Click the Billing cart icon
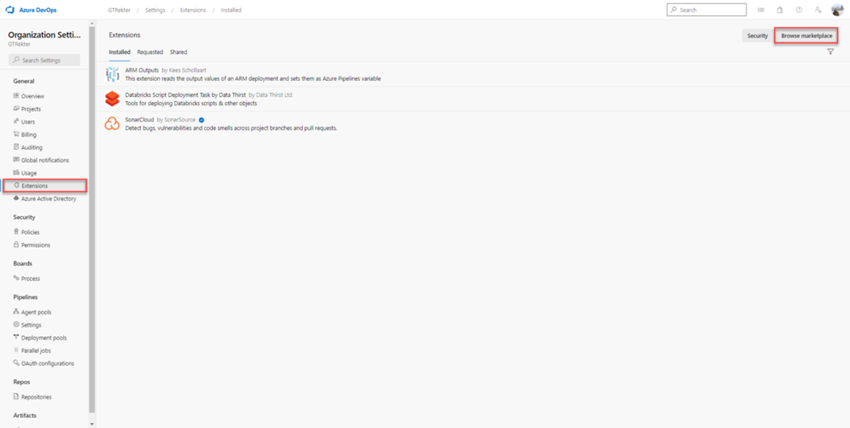The image size is (850, 428). coord(16,134)
